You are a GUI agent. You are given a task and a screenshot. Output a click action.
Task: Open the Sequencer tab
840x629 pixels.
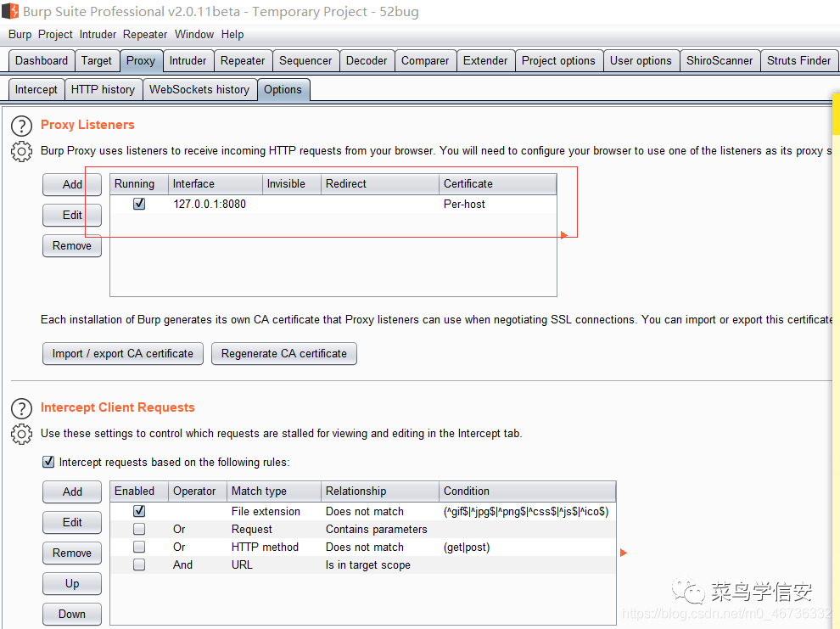(305, 60)
